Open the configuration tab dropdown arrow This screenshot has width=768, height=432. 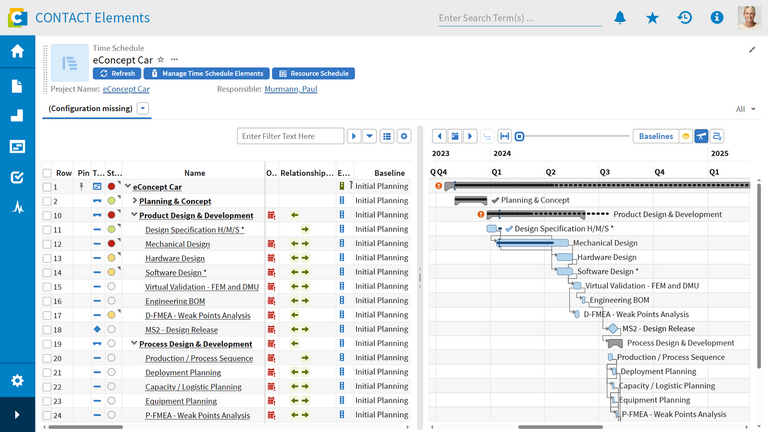point(143,108)
